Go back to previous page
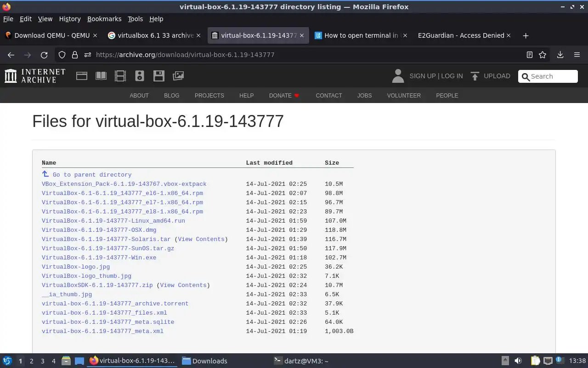Viewport: 588px width, 368px height. 11,55
